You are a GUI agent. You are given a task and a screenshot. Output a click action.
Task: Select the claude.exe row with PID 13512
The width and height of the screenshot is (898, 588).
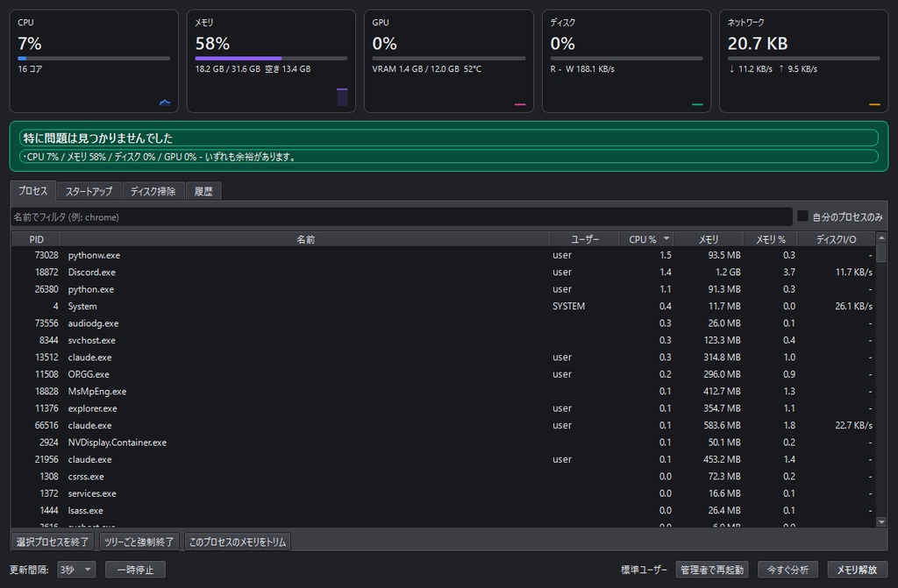[443, 358]
